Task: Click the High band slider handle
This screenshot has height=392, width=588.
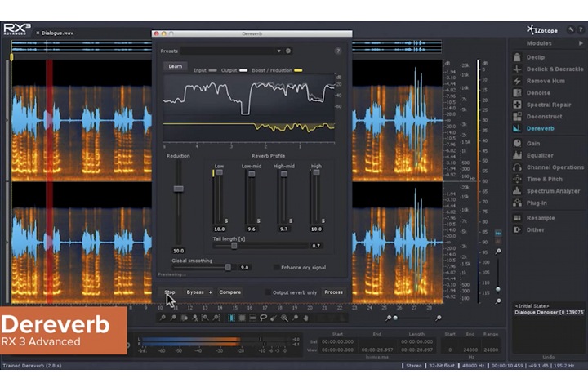Action: [317, 172]
